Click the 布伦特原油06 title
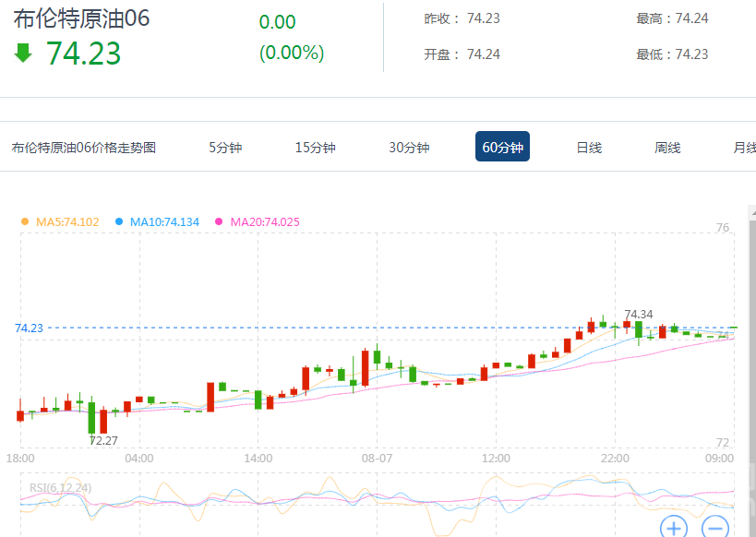The image size is (756, 537). coord(81,18)
